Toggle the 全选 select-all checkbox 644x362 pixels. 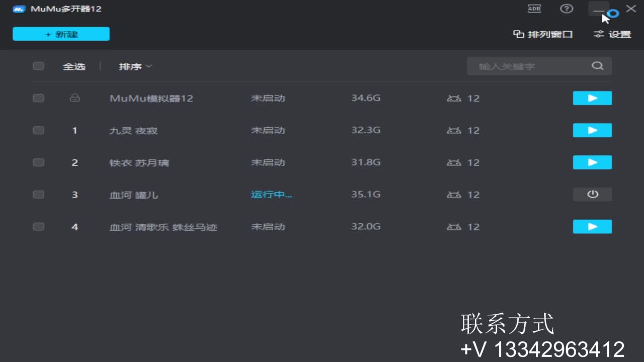[x=38, y=66]
